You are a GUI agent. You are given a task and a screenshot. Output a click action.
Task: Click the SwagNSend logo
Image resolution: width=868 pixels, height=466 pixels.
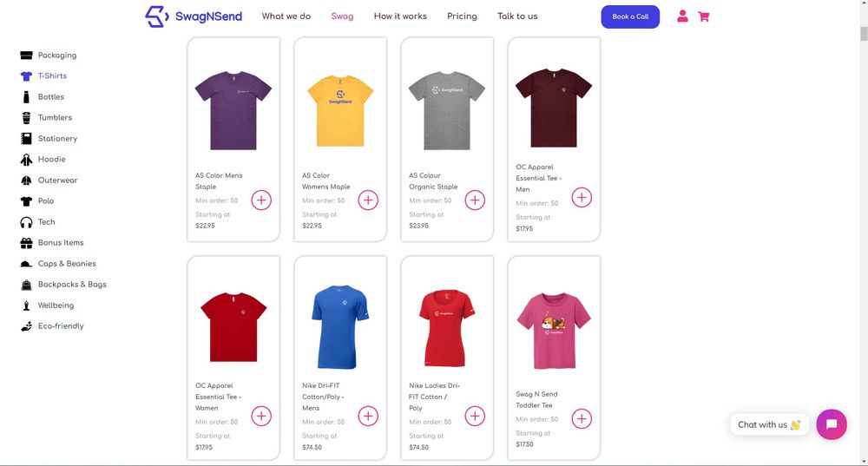coord(194,16)
